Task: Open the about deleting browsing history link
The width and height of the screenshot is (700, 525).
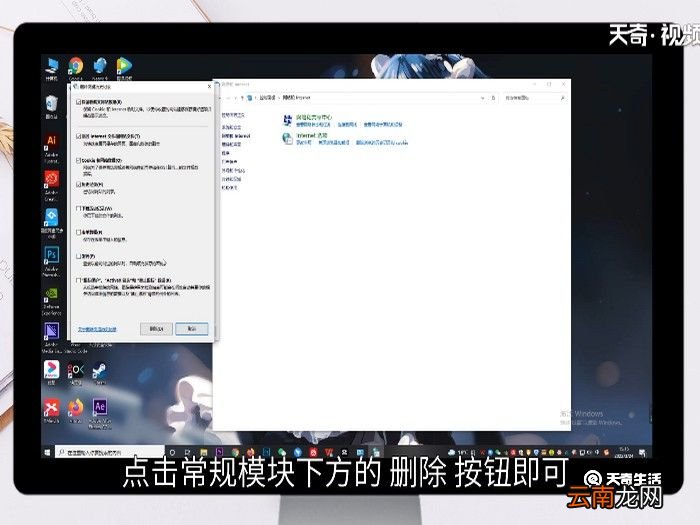Action: (x=97, y=329)
